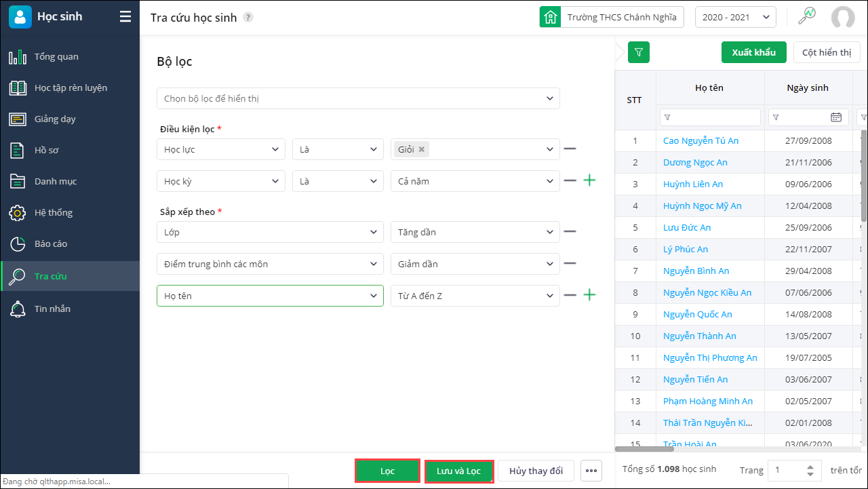
Task: Go to Học tập rèn luyện menu
Action: tap(71, 87)
